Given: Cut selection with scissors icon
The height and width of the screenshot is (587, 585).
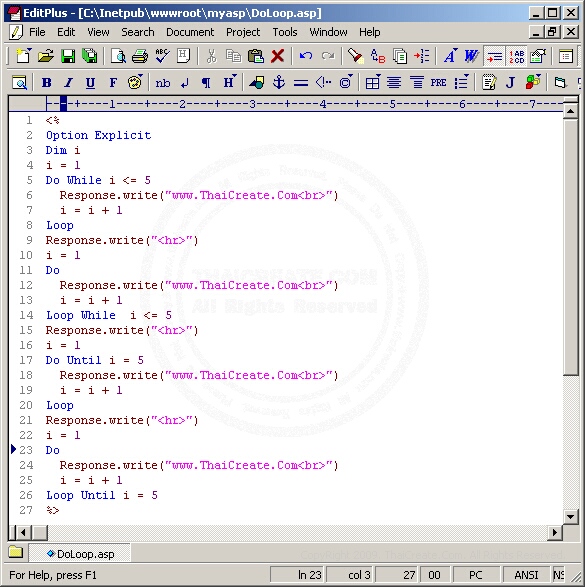Looking at the screenshot, I should (x=211, y=56).
